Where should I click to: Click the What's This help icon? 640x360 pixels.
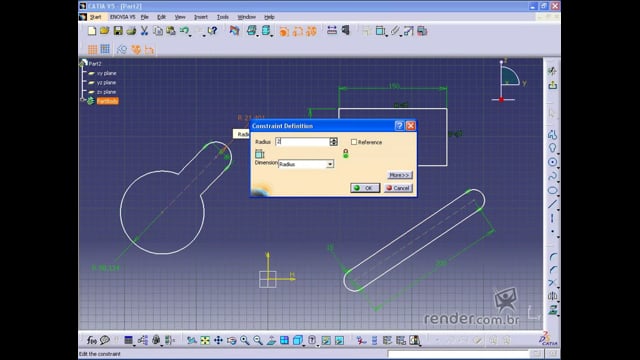pyautogui.click(x=212, y=31)
